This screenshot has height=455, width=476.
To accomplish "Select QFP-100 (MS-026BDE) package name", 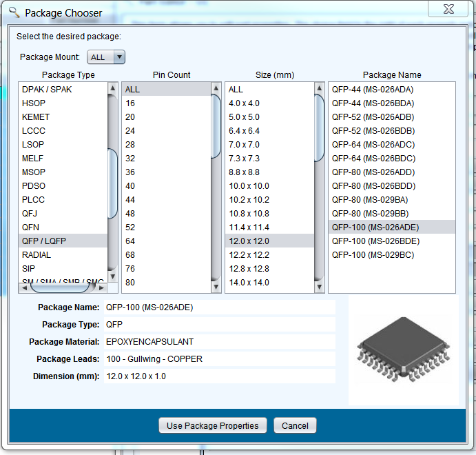I will [x=375, y=241].
